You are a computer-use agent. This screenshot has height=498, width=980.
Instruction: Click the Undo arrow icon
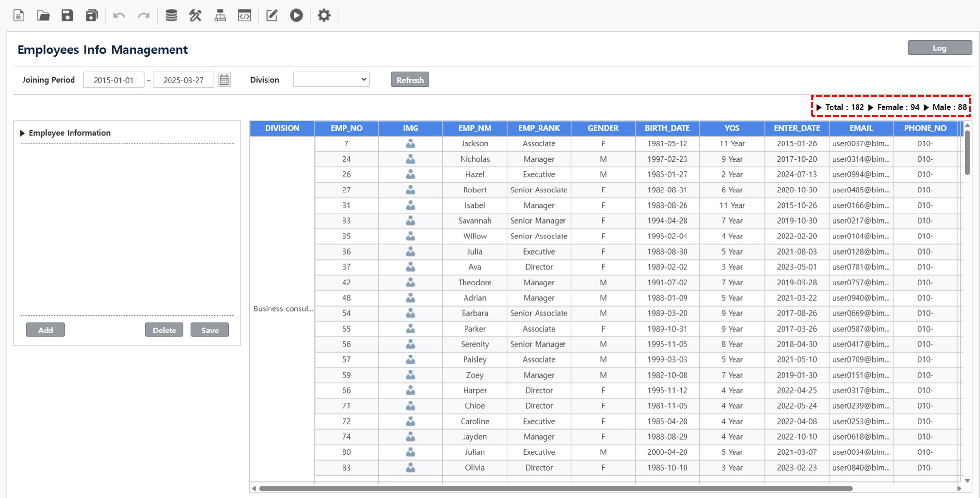(119, 15)
